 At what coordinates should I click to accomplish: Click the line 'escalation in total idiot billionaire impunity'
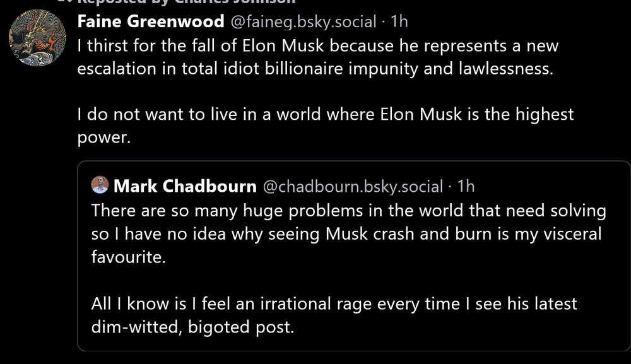coord(314,69)
